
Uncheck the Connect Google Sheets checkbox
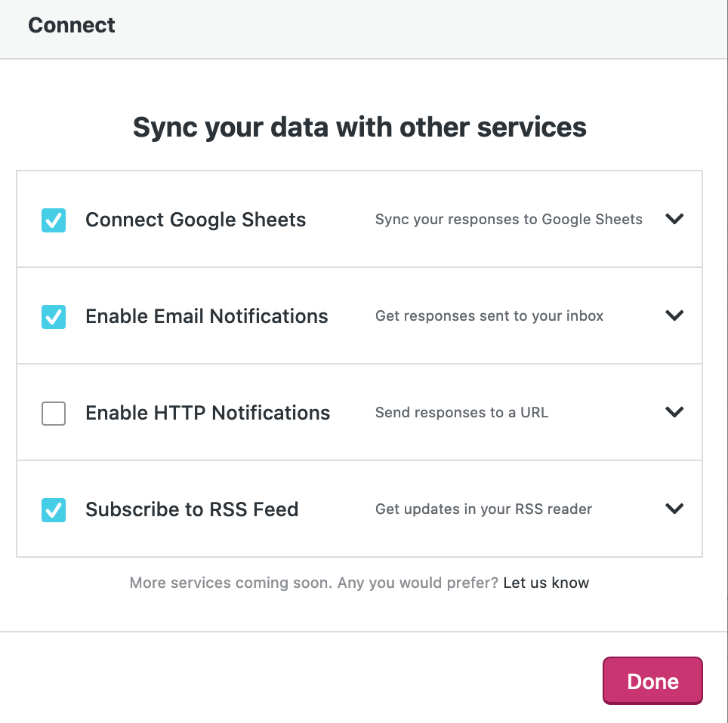pos(54,220)
